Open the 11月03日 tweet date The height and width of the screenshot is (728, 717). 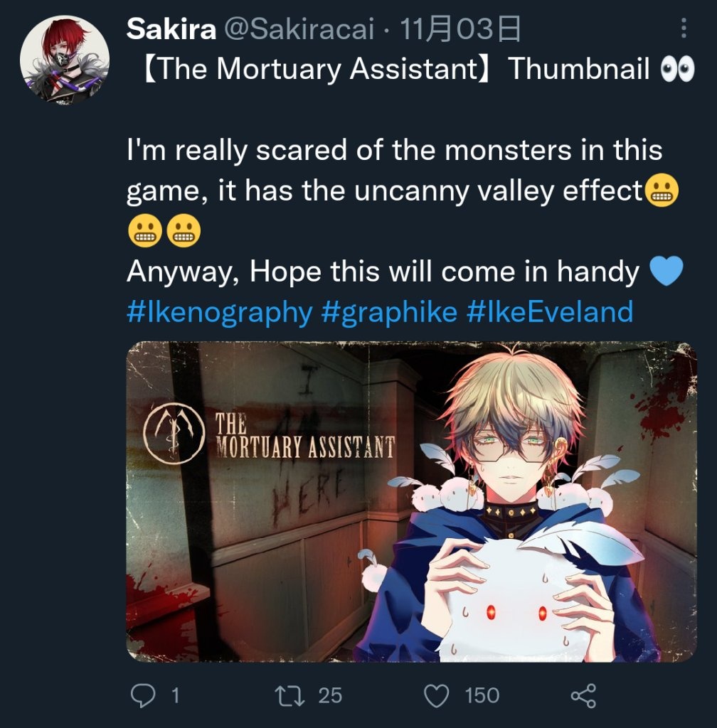460,28
